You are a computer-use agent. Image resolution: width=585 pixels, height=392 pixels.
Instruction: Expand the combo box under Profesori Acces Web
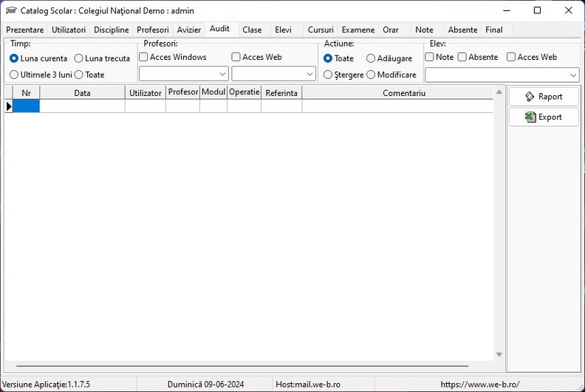[x=273, y=74]
